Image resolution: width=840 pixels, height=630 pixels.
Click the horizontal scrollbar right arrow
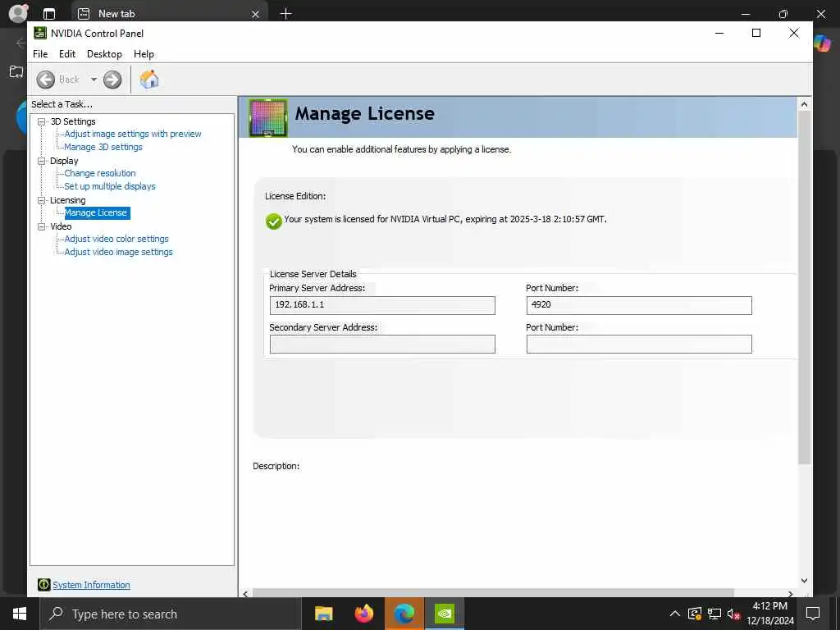pos(790,594)
